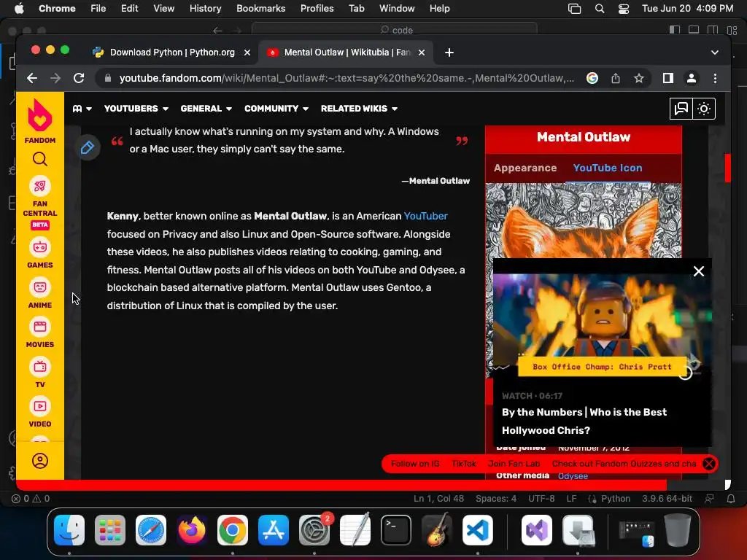Click VS Code Ln 1, Col 48 status

click(438, 499)
